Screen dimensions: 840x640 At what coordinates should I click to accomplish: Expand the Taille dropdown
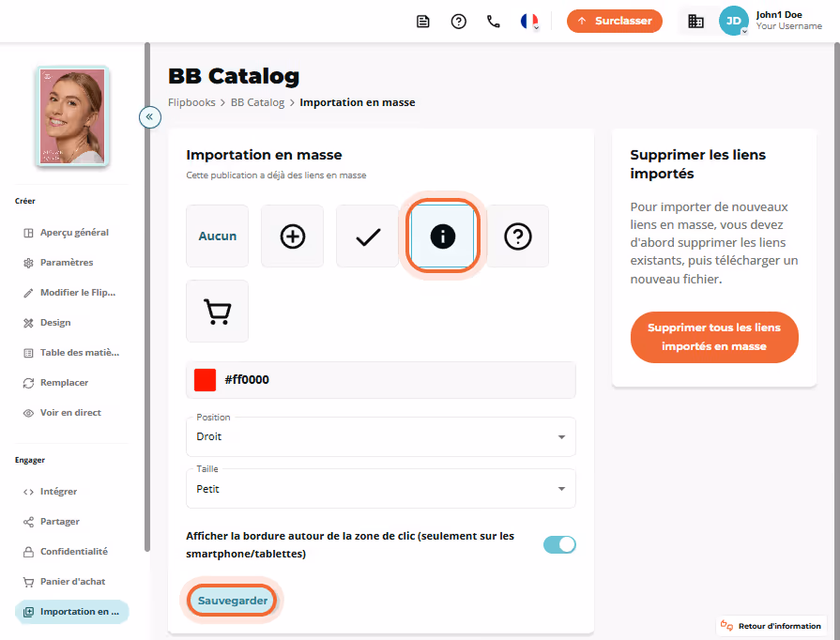click(381, 488)
